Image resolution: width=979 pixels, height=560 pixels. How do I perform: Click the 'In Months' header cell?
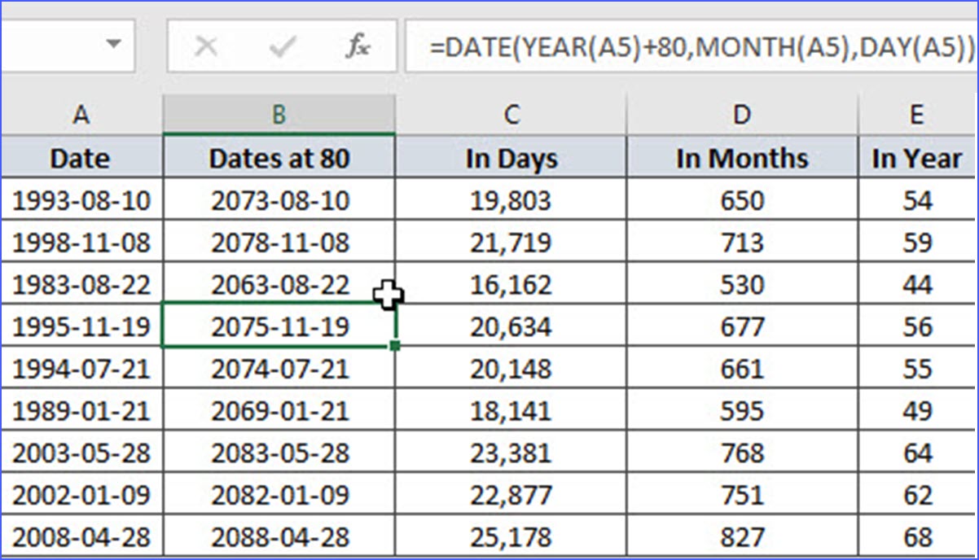pyautogui.click(x=742, y=158)
